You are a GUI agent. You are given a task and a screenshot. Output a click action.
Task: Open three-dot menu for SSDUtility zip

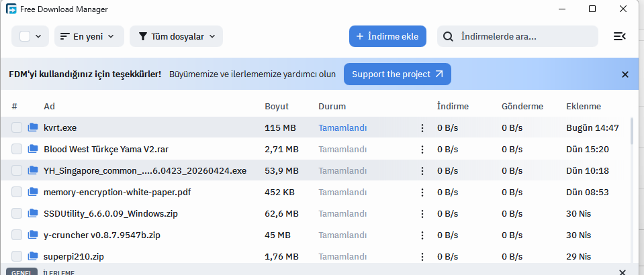[422, 214]
